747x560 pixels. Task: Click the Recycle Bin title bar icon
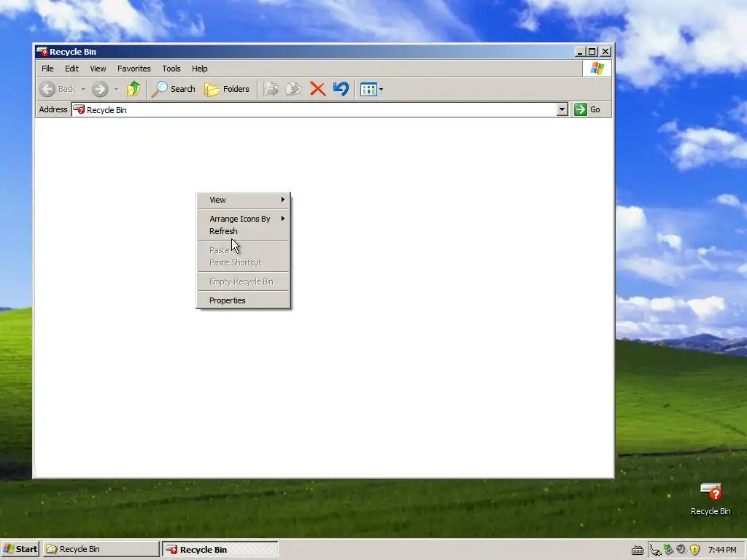coord(42,52)
